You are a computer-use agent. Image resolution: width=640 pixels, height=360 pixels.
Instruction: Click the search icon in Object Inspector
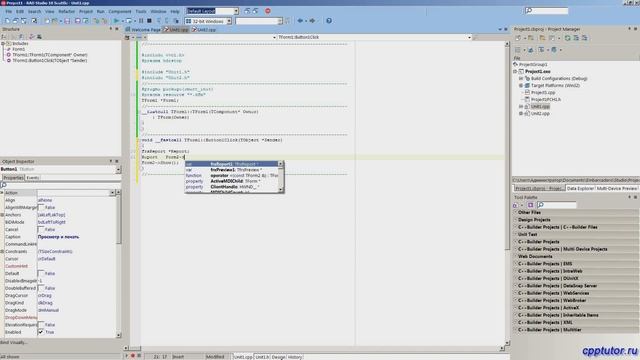[4, 185]
